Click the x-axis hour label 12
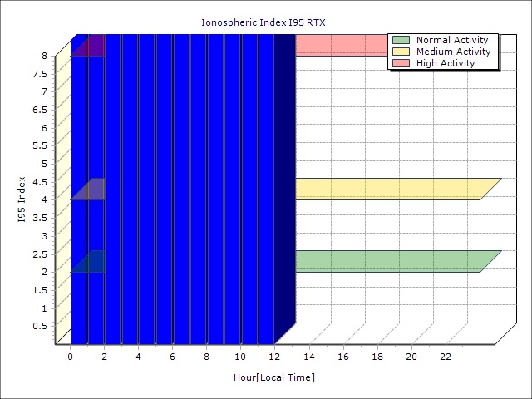Image resolution: width=532 pixels, height=399 pixels. 274,357
